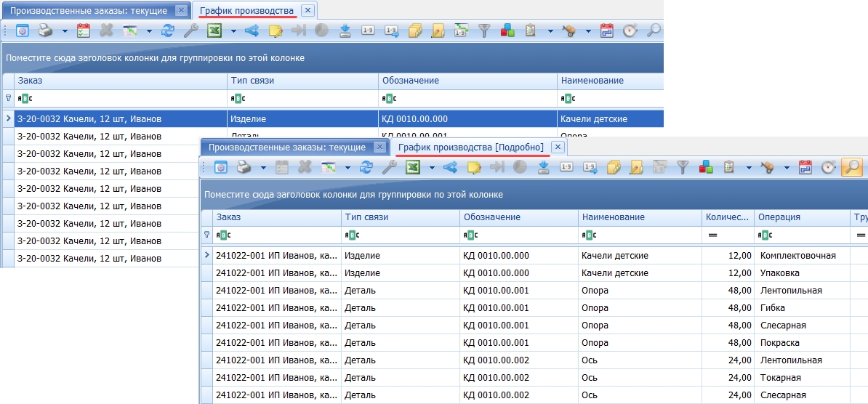Open printer dropdown arrow in back window toolbar
868x404 pixels.
[65, 31]
